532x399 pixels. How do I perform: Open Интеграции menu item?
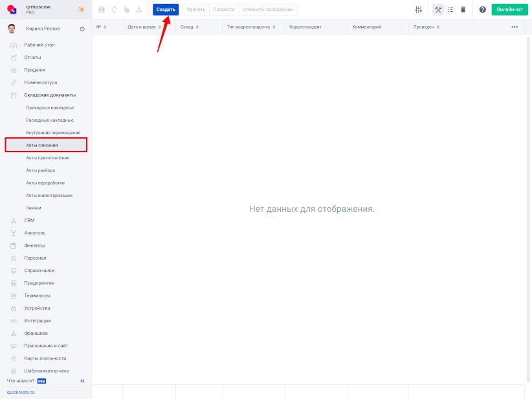coord(38,321)
